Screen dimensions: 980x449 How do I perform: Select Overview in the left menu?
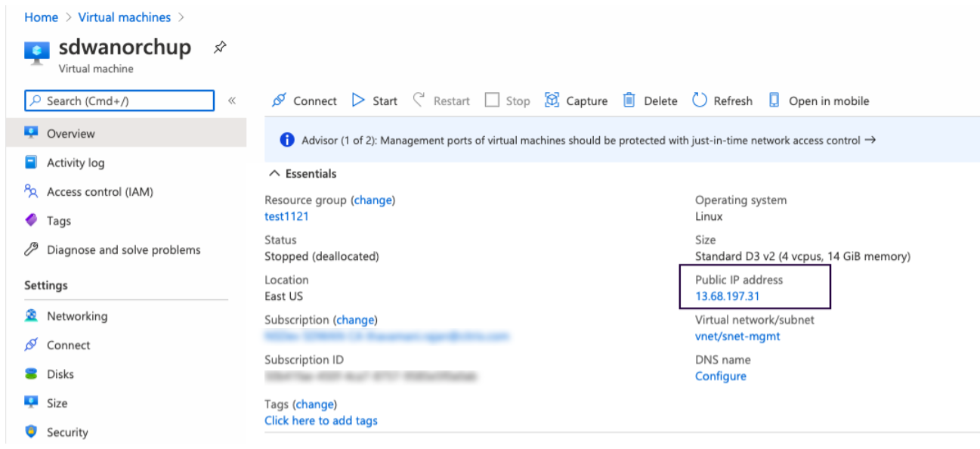[x=126, y=134]
